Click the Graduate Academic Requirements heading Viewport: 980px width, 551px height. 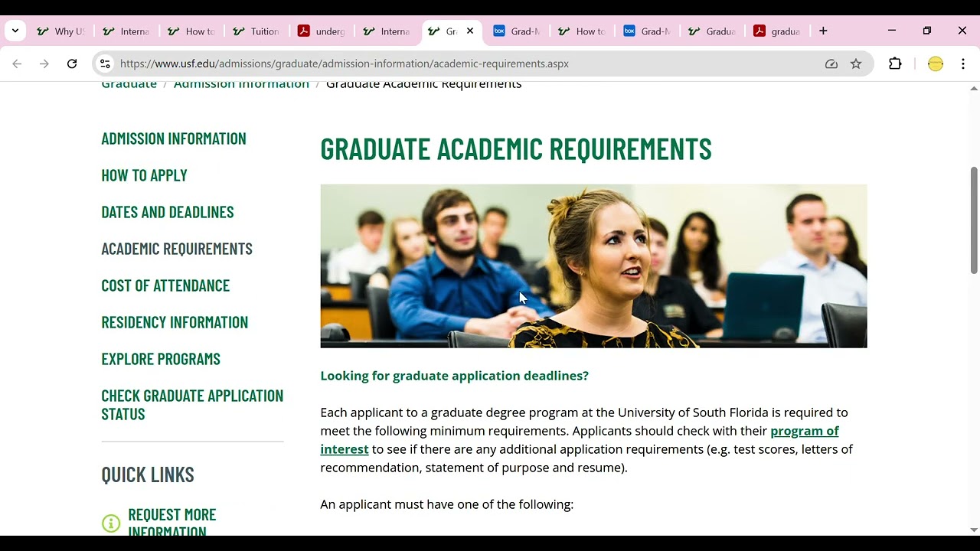[516, 148]
